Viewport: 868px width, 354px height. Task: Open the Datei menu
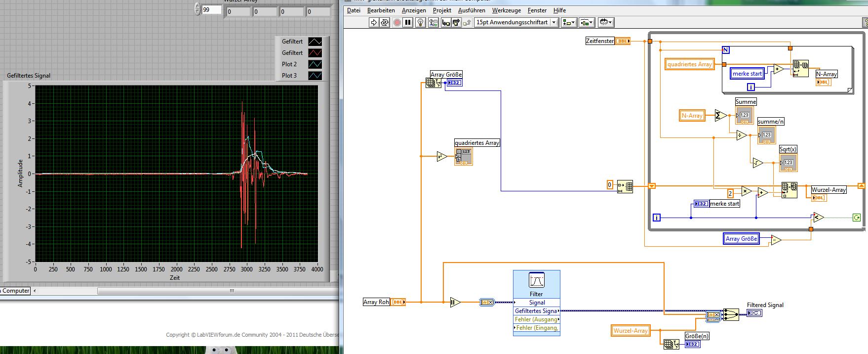[354, 10]
